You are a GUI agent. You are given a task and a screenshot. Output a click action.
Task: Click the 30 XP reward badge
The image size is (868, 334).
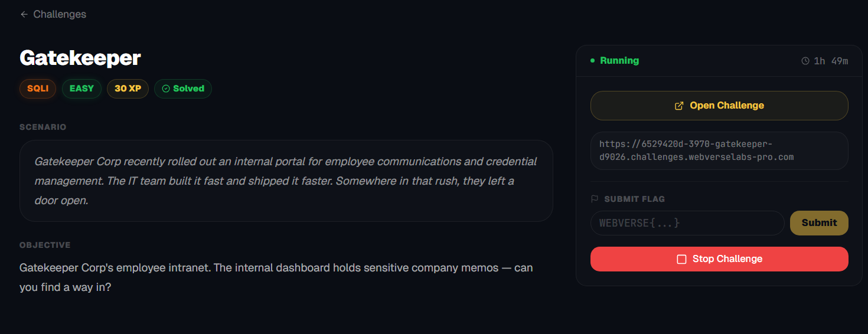click(x=128, y=89)
